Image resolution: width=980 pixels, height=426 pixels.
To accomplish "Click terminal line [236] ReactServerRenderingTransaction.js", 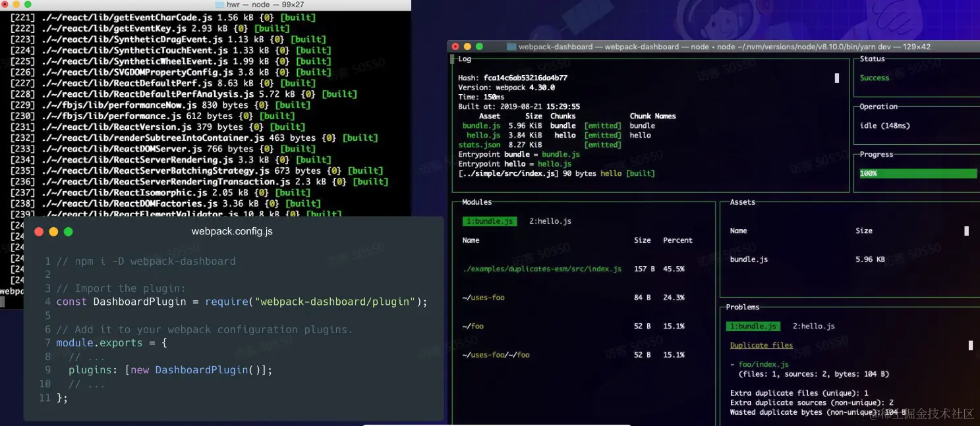I will pos(199,181).
